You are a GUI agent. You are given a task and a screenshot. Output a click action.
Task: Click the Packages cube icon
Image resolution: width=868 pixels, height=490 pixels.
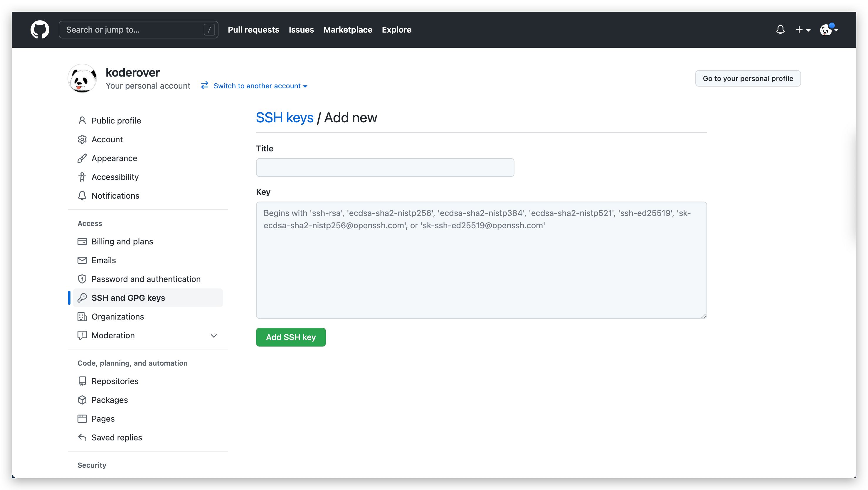click(83, 400)
